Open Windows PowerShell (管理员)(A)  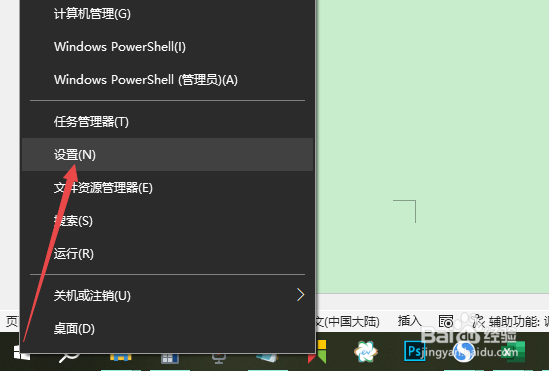(x=167, y=79)
